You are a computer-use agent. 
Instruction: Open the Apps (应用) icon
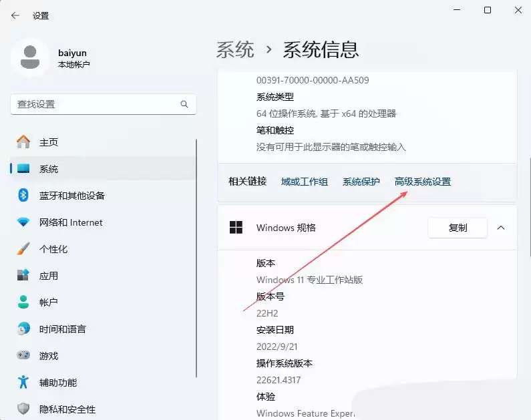coord(23,276)
